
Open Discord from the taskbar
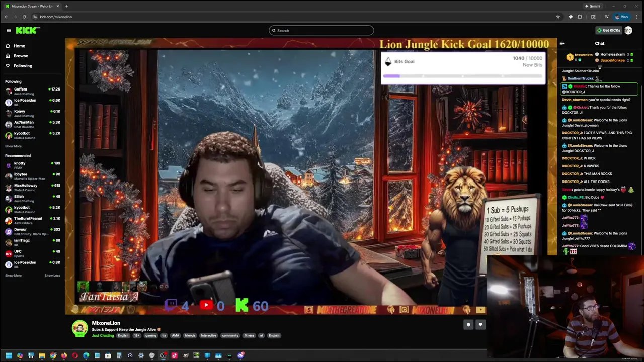point(240,356)
